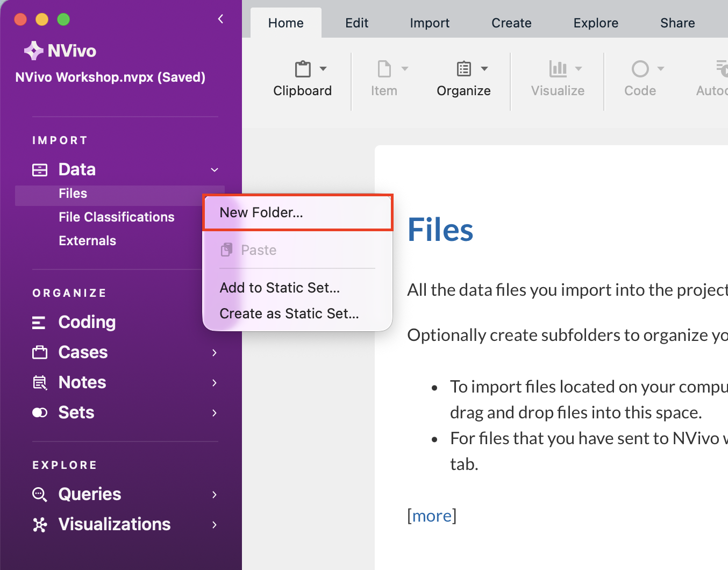Click the Queries label in the sidebar
728x570 pixels.
[x=90, y=494]
